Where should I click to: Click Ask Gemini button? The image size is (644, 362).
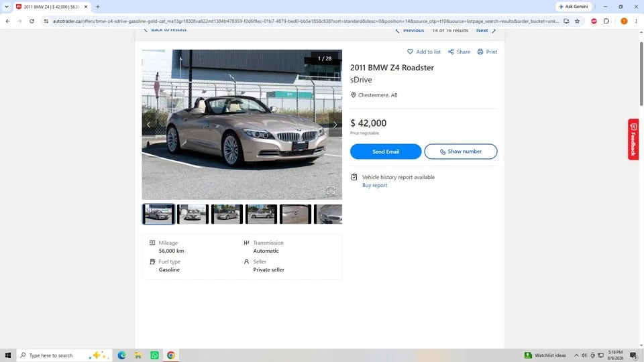pos(574,7)
